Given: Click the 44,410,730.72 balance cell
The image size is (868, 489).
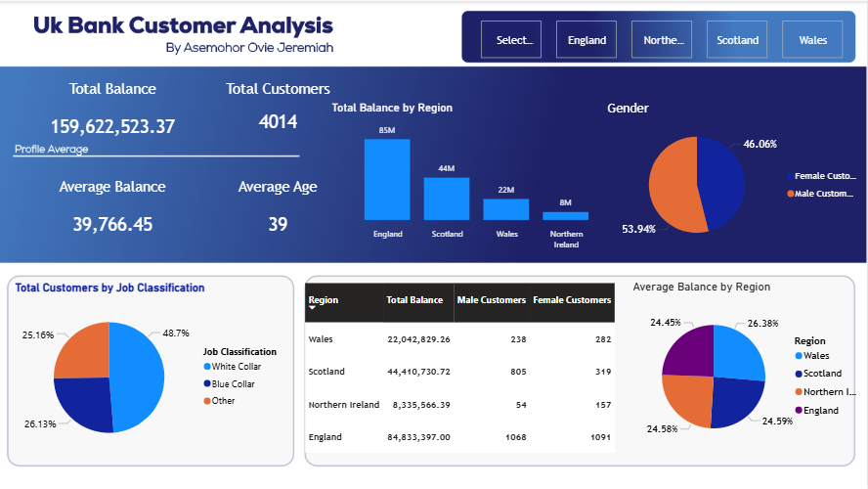Looking at the screenshot, I should 418,372.
